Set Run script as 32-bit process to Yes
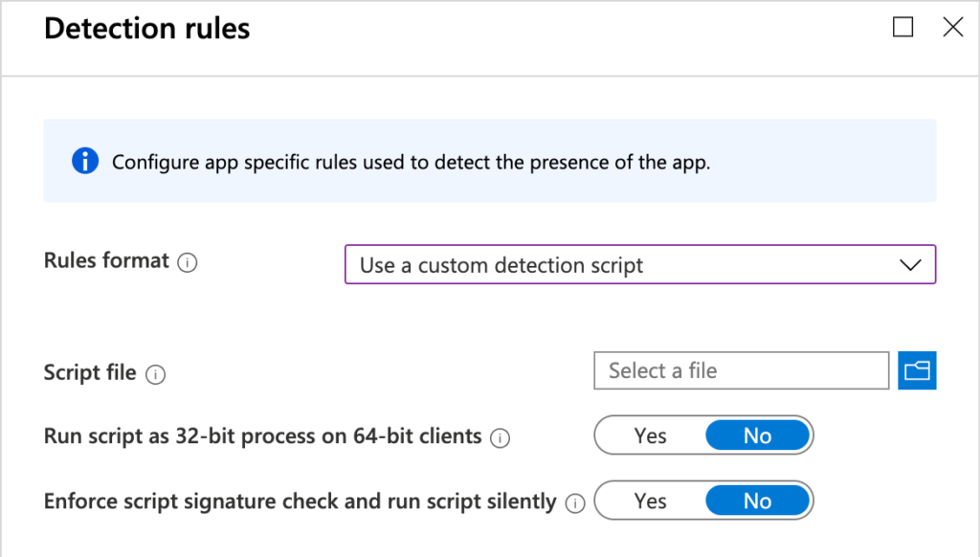 [x=650, y=435]
